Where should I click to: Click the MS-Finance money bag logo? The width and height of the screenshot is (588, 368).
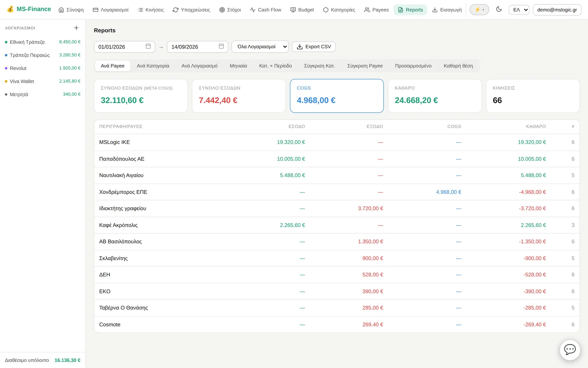10,9
